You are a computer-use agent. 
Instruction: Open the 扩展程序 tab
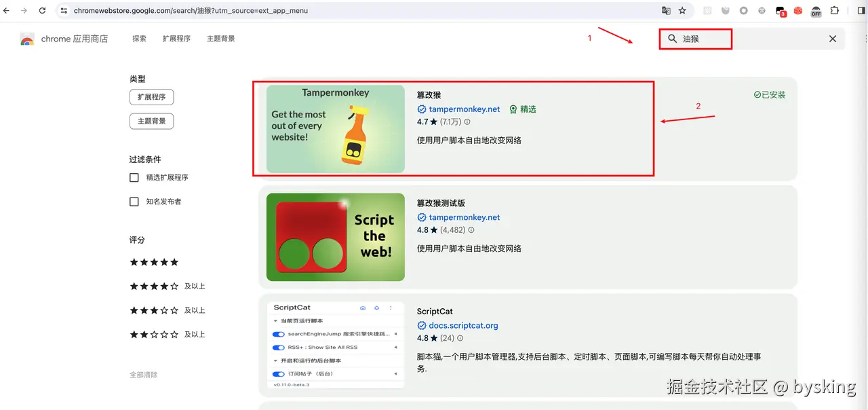point(176,39)
